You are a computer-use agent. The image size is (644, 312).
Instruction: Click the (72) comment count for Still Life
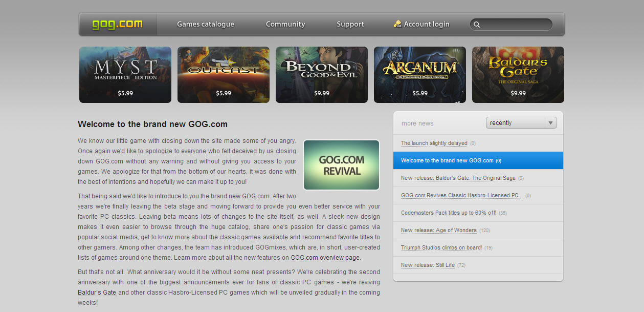461,265
